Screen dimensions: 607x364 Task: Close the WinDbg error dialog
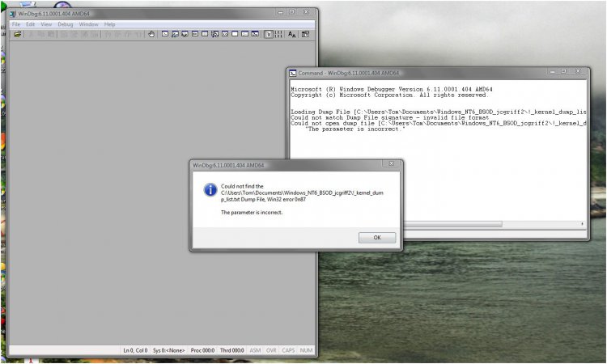click(x=391, y=163)
